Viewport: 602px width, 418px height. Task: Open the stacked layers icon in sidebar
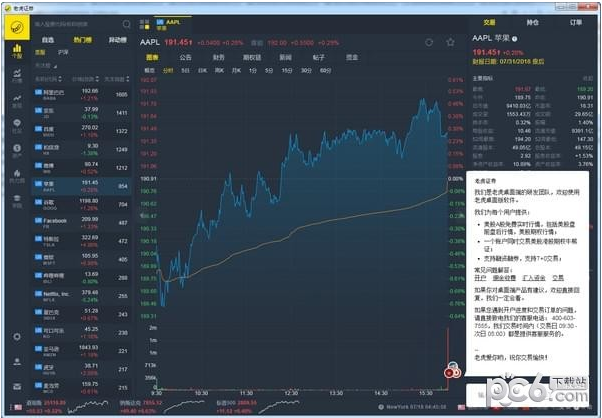click(17, 200)
